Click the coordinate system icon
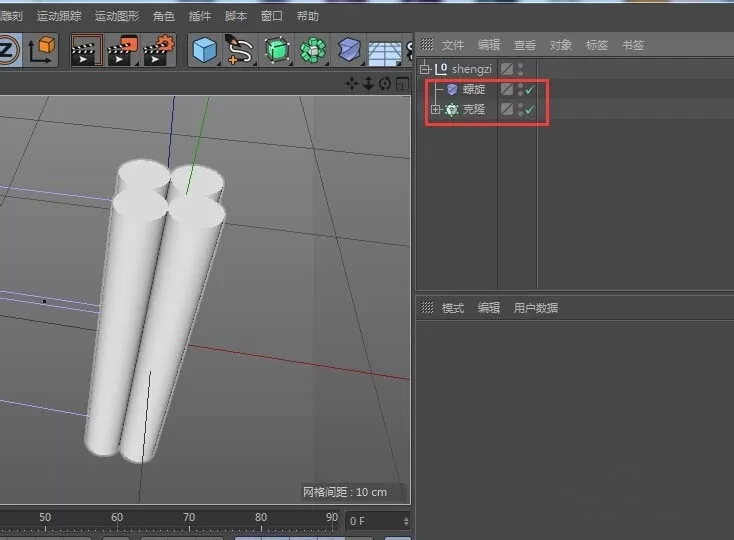The height and width of the screenshot is (540, 734). [x=41, y=50]
